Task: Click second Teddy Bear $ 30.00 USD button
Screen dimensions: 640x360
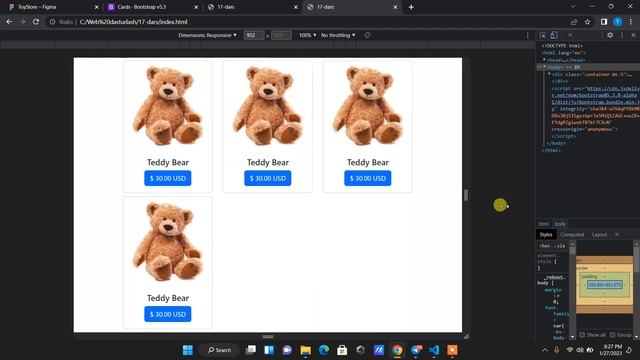Action: [x=268, y=178]
